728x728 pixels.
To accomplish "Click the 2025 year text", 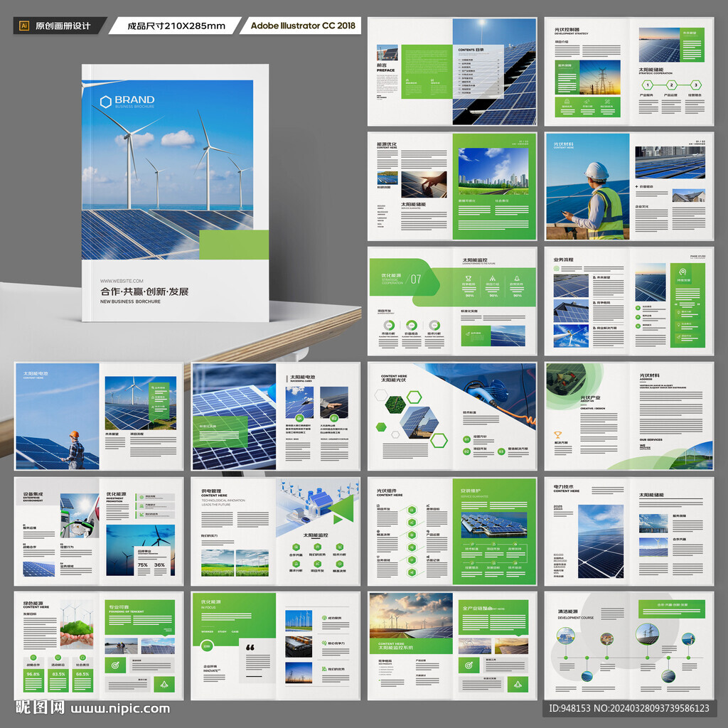I will pyautogui.click(x=557, y=506).
